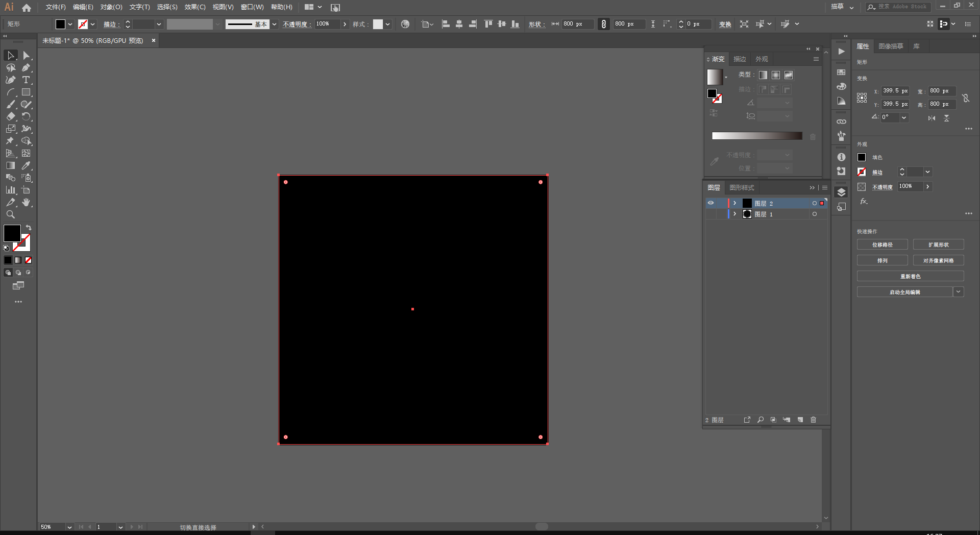
Task: Open the stroke color dropdown in control bar
Action: [93, 24]
